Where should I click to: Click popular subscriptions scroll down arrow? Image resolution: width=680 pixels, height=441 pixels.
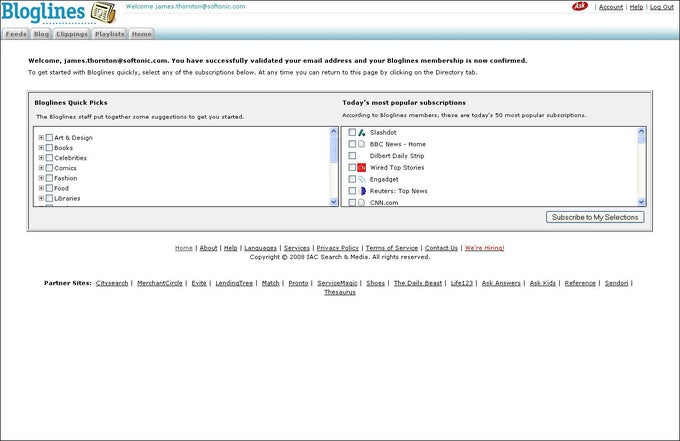pos(641,202)
